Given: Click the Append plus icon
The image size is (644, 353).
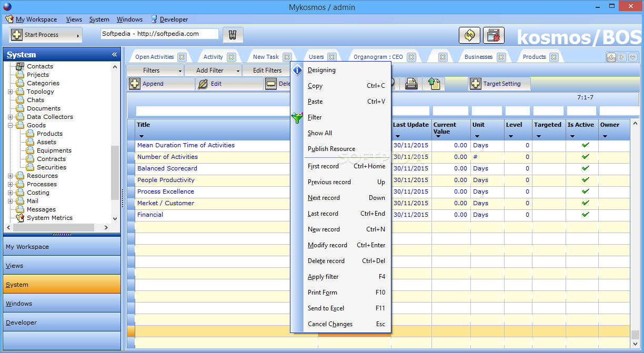Looking at the screenshot, I should point(135,84).
